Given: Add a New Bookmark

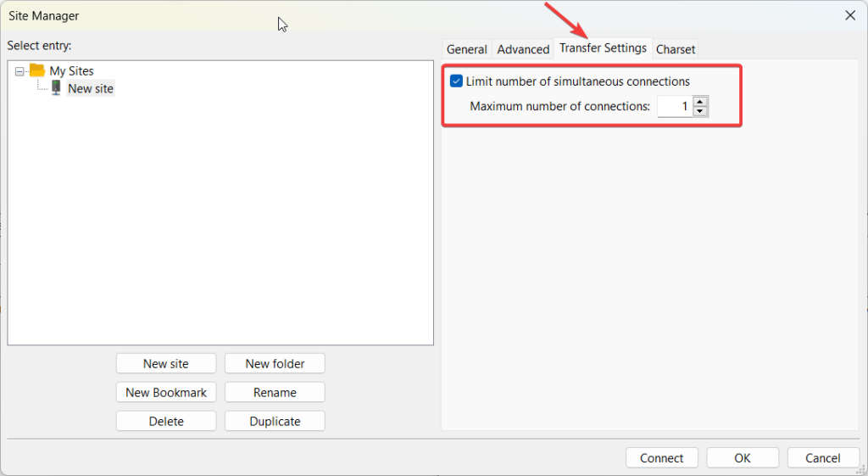Looking at the screenshot, I should point(166,392).
